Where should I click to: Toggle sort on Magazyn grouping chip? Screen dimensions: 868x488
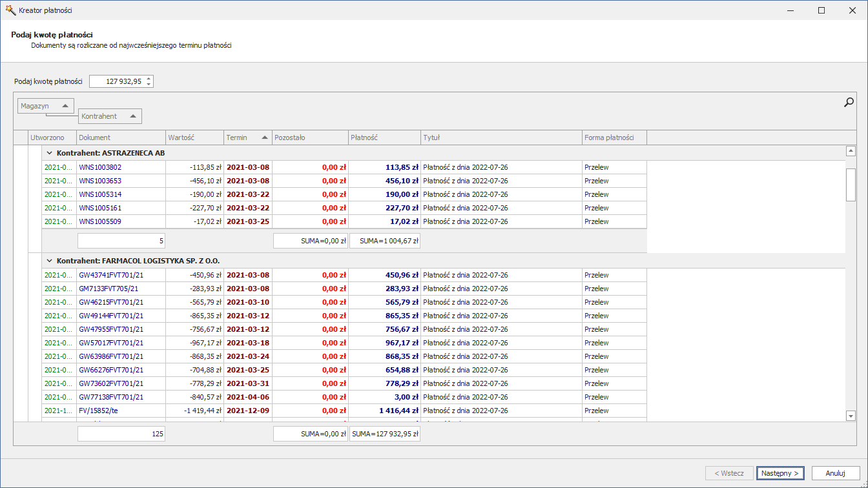click(x=45, y=106)
